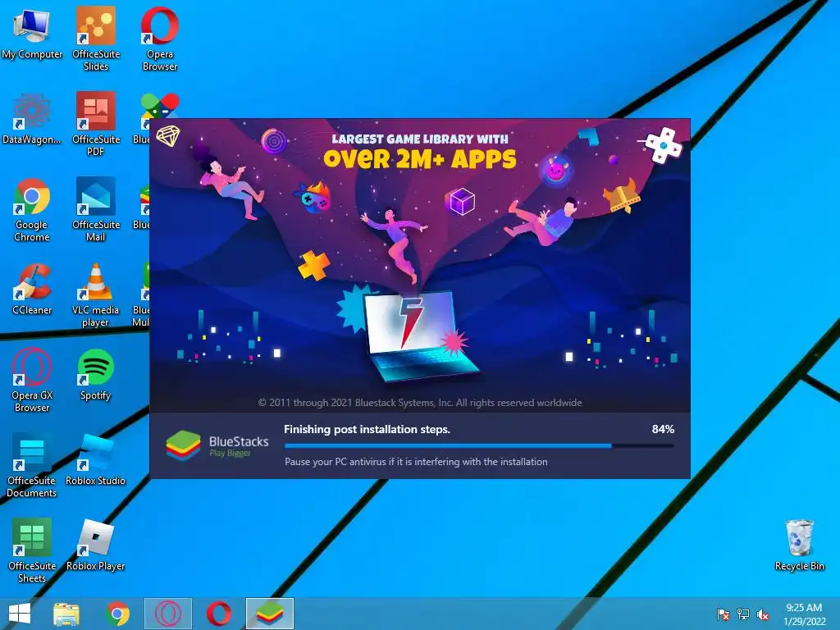Open the network status tray icon
This screenshot has height=630, width=840.
[743, 614]
